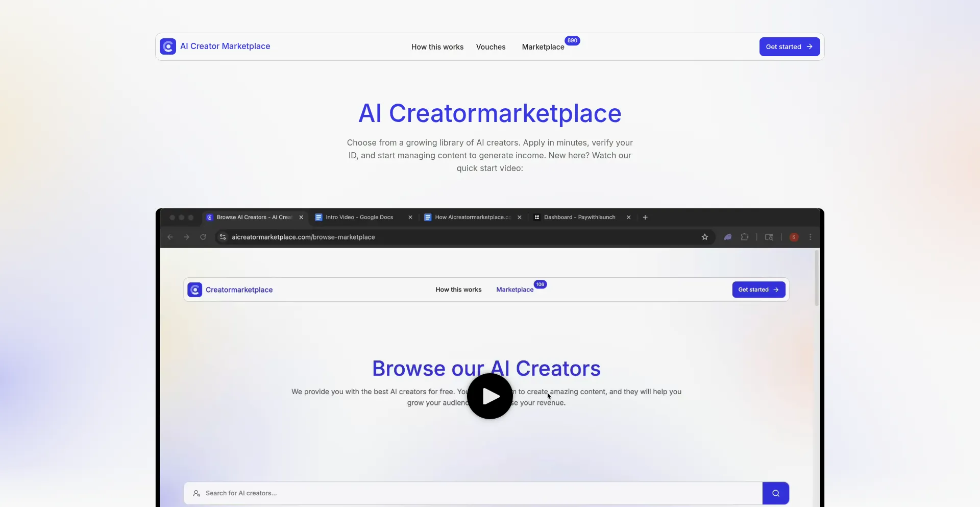Close the Browse AI Creators tab in preview

301,217
